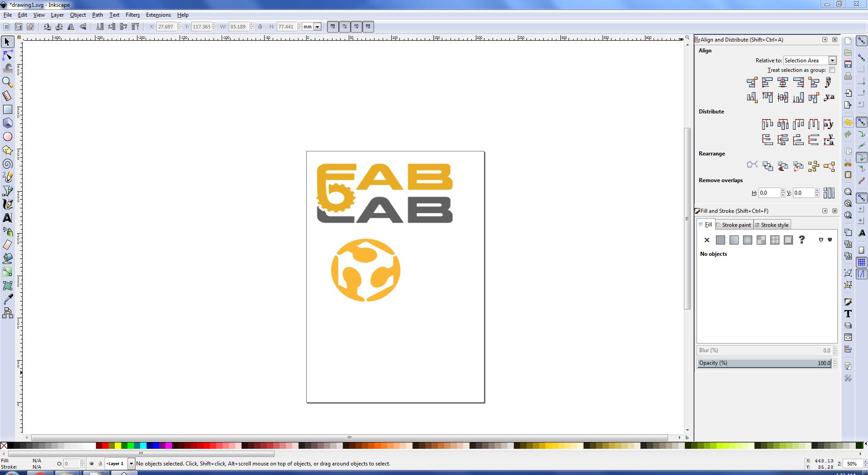
Task: Toggle snap to grids
Action: tap(862, 262)
